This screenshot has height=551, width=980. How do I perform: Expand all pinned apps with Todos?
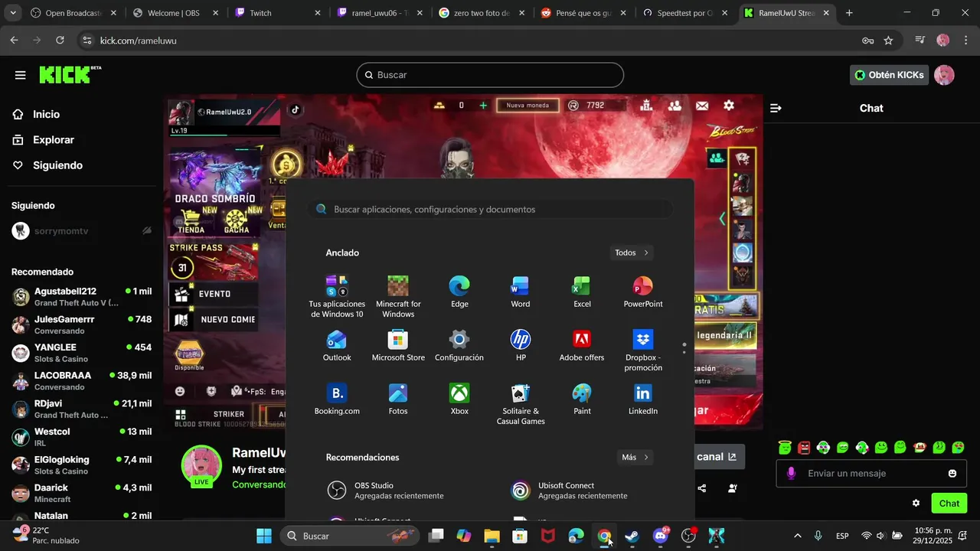coord(632,253)
